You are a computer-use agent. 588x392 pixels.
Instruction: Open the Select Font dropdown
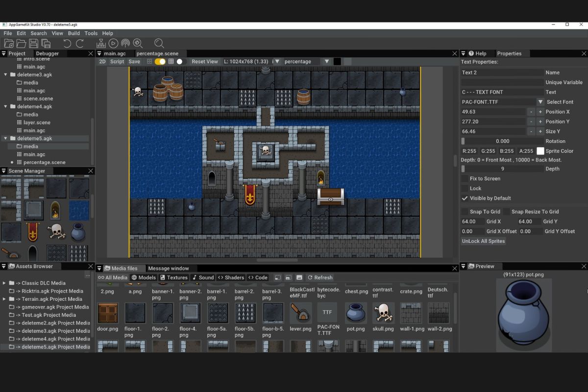pos(540,101)
